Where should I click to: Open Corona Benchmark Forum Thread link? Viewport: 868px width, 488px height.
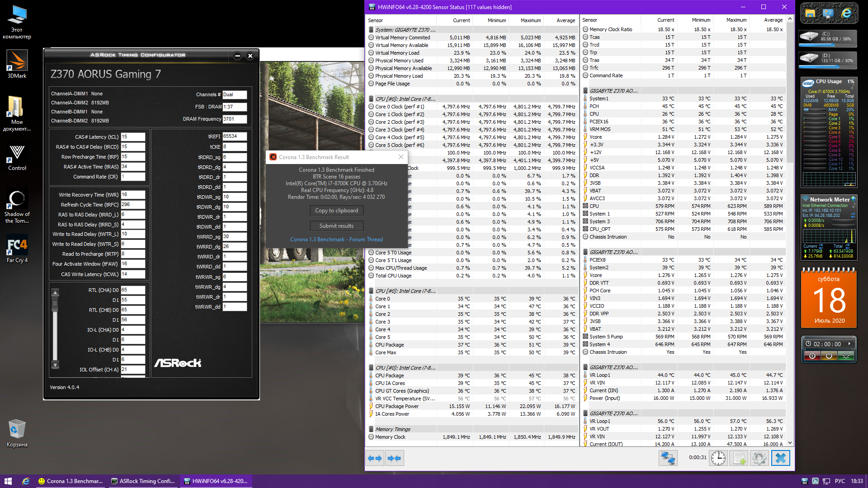point(336,239)
